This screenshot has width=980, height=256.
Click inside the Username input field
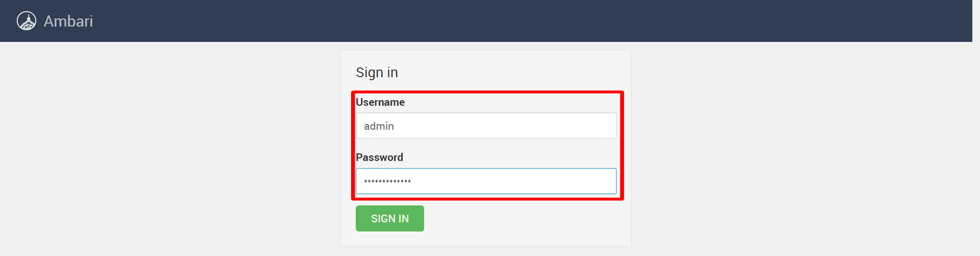486,125
